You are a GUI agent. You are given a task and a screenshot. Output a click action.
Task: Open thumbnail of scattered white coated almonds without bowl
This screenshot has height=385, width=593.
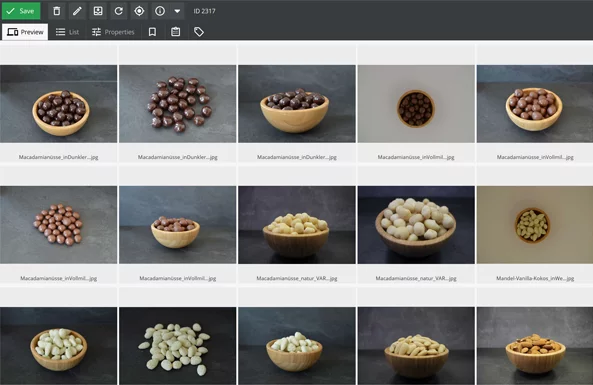click(178, 346)
